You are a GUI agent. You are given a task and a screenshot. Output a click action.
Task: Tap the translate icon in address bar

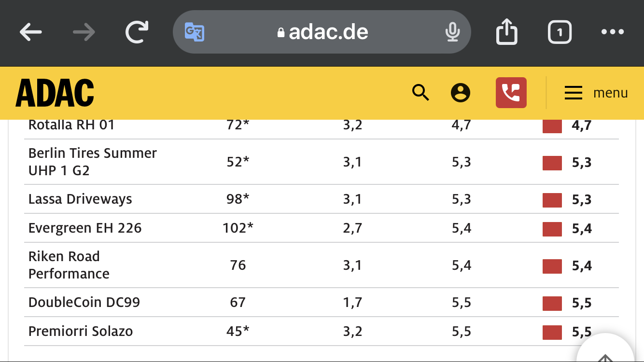click(x=194, y=32)
